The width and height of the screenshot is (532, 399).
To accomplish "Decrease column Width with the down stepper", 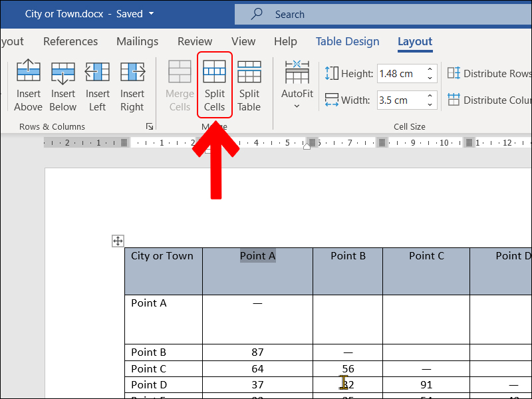I will click(430, 105).
